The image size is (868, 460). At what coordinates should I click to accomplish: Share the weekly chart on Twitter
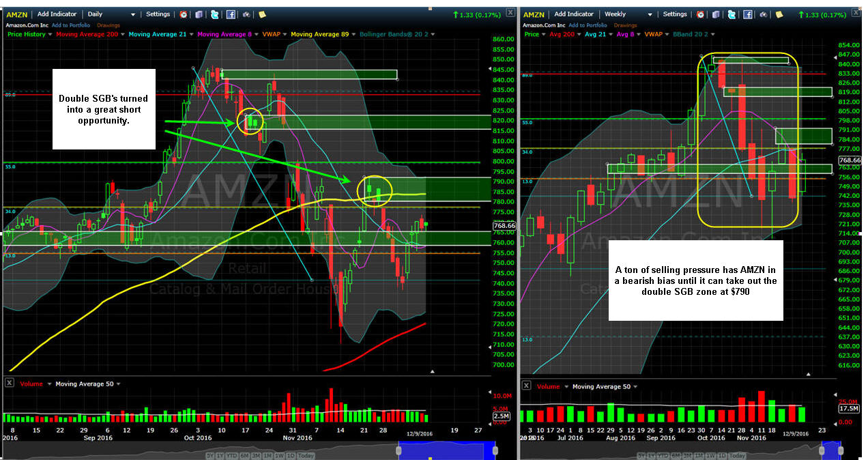pos(732,14)
